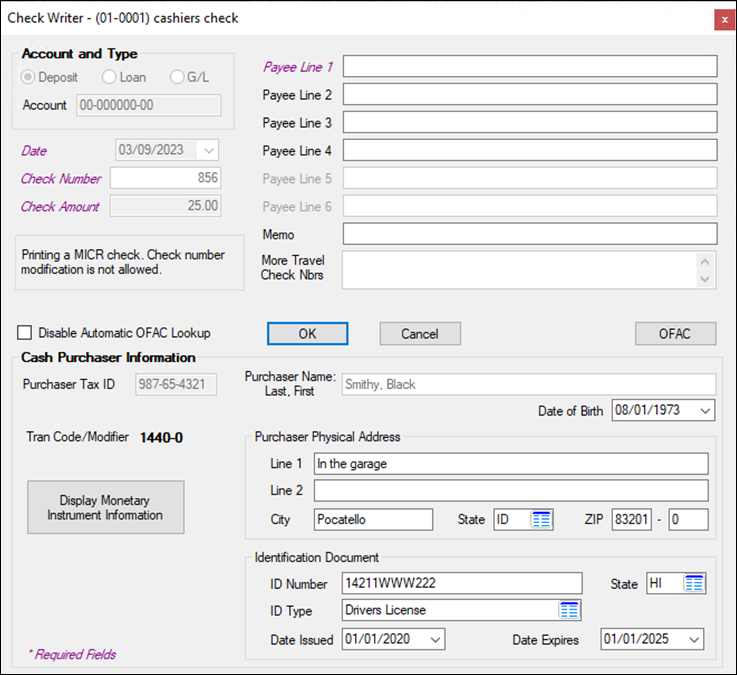Run the OFAC check button
The image size is (737, 675).
[675, 334]
